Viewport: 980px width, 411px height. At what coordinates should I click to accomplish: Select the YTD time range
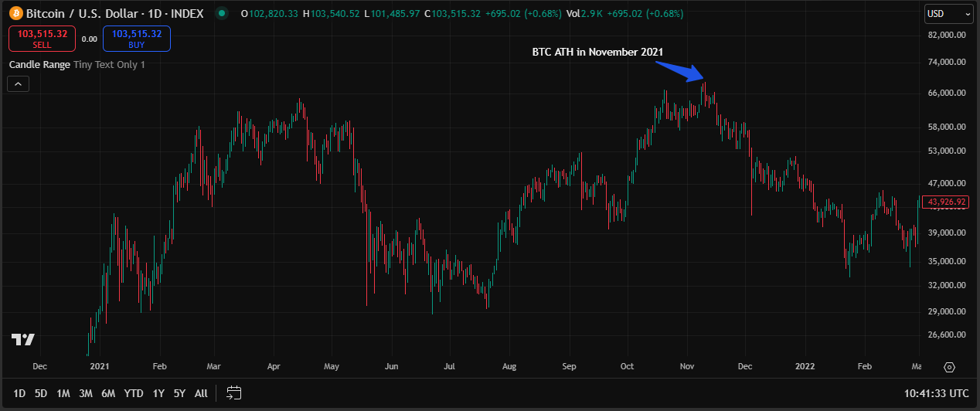pos(134,393)
